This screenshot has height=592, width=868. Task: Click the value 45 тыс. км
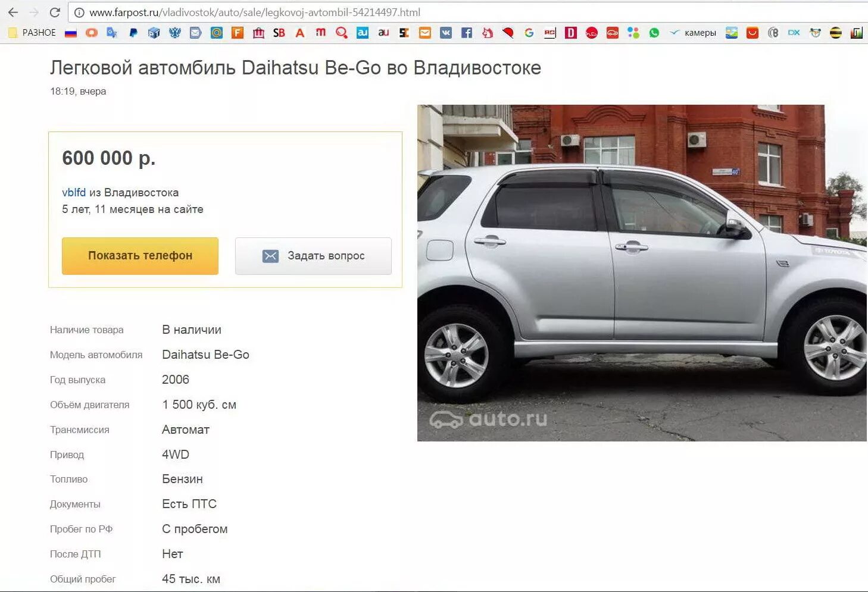click(x=191, y=579)
